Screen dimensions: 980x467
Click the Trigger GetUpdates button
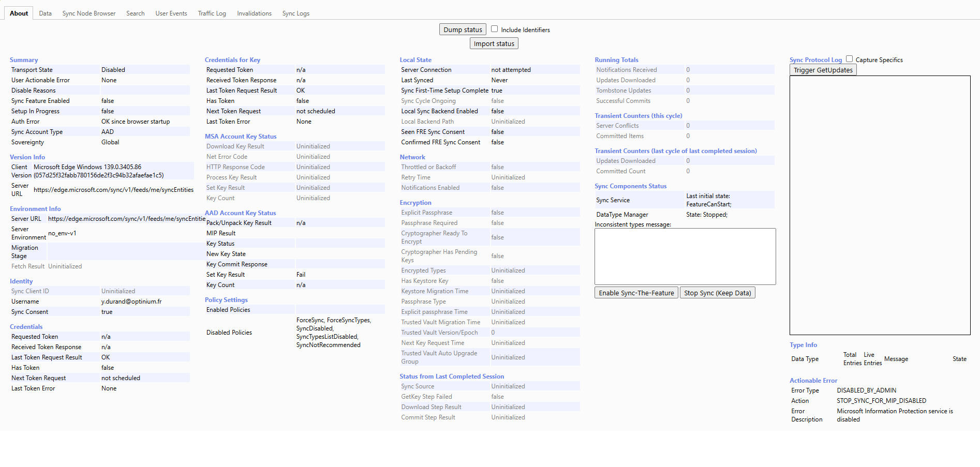pyautogui.click(x=823, y=70)
